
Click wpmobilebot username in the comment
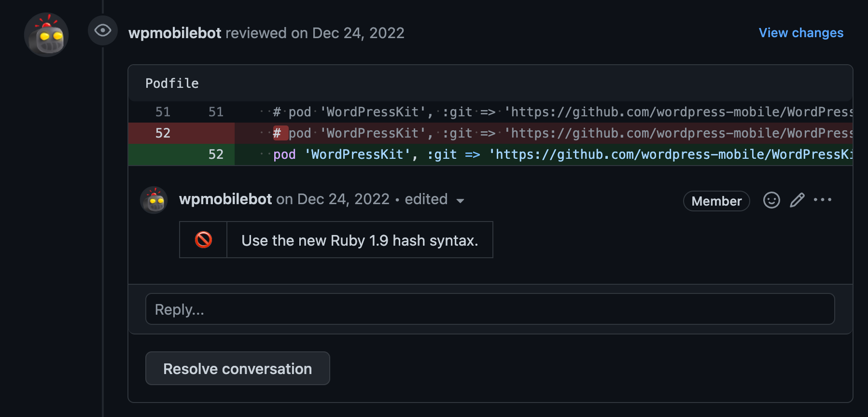225,199
